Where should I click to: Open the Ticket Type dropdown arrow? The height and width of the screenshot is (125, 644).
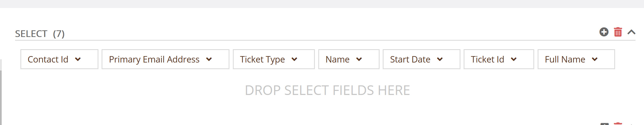point(294,59)
